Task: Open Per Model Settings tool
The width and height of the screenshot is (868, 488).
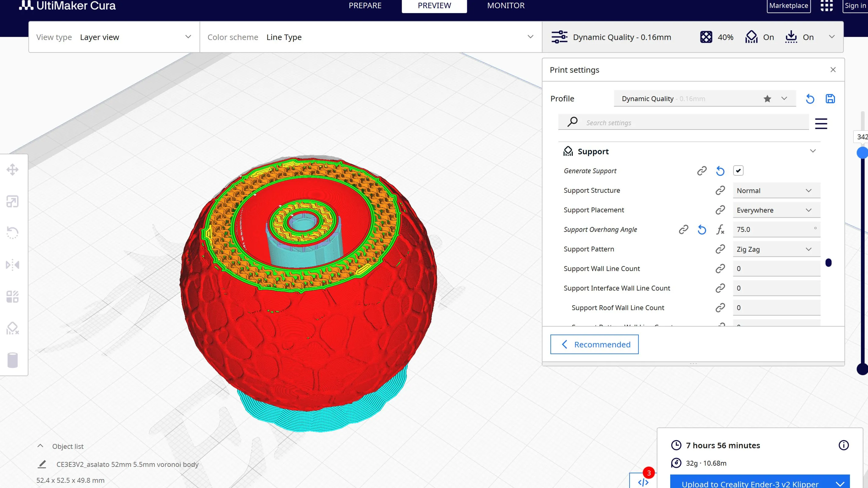Action: coord(13,297)
